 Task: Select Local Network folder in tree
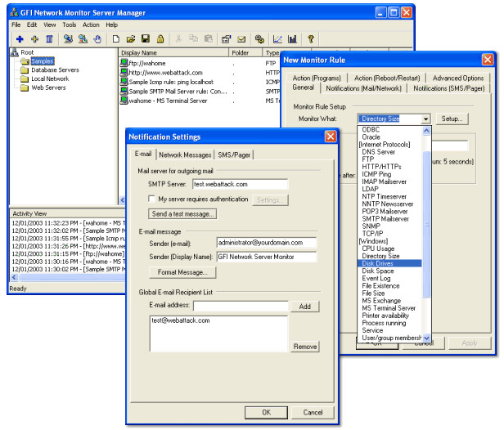[x=50, y=78]
